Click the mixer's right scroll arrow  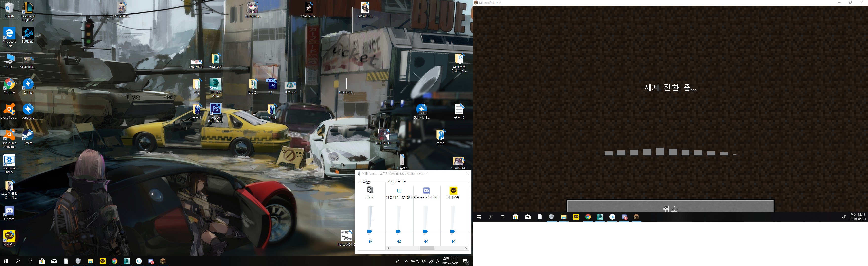coord(466,248)
